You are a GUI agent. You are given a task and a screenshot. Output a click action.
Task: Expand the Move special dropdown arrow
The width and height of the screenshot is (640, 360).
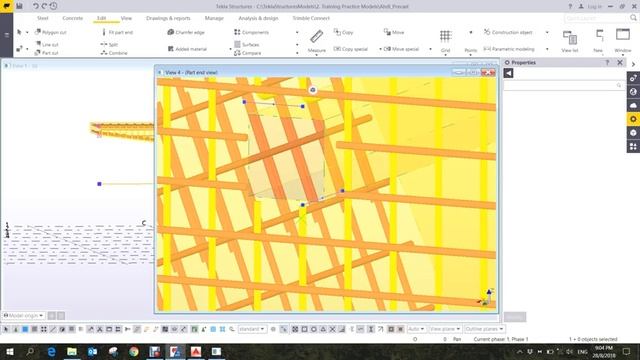430,49
